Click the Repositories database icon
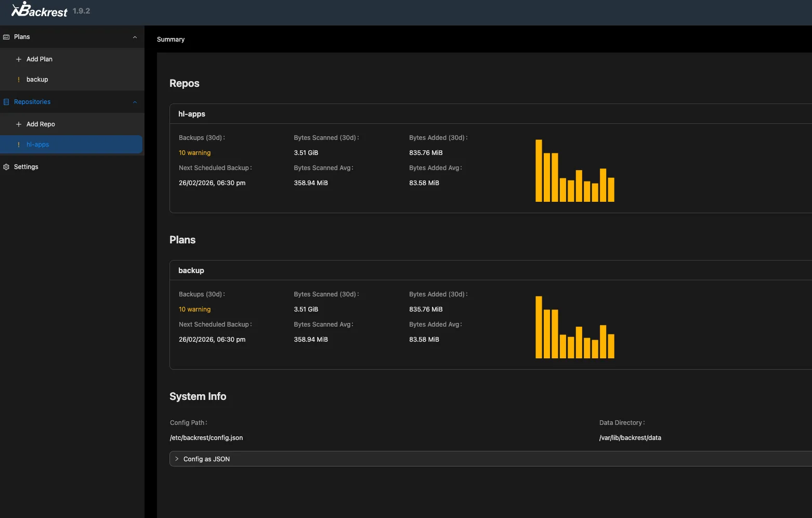 6,102
